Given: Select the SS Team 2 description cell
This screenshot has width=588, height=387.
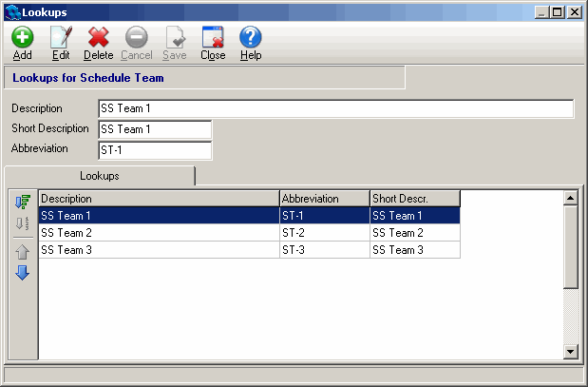Looking at the screenshot, I should coord(159,233).
